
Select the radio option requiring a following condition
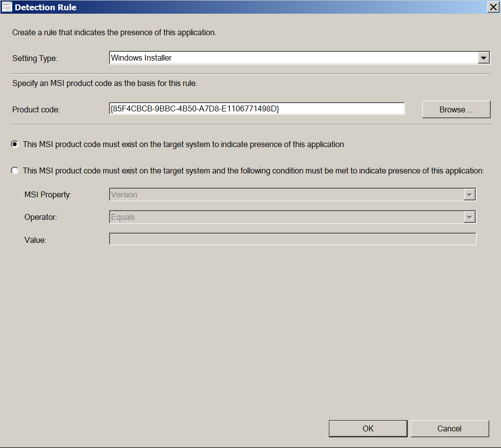(x=15, y=171)
